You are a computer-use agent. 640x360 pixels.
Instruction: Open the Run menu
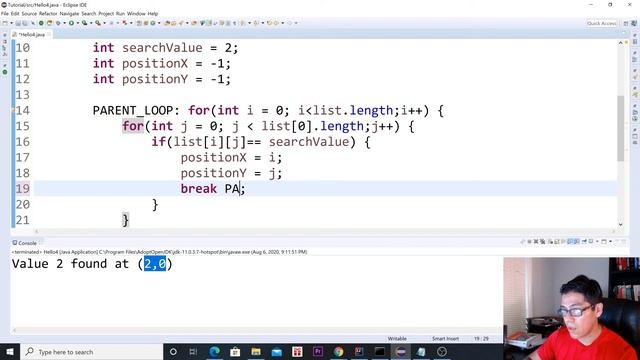[x=120, y=13]
